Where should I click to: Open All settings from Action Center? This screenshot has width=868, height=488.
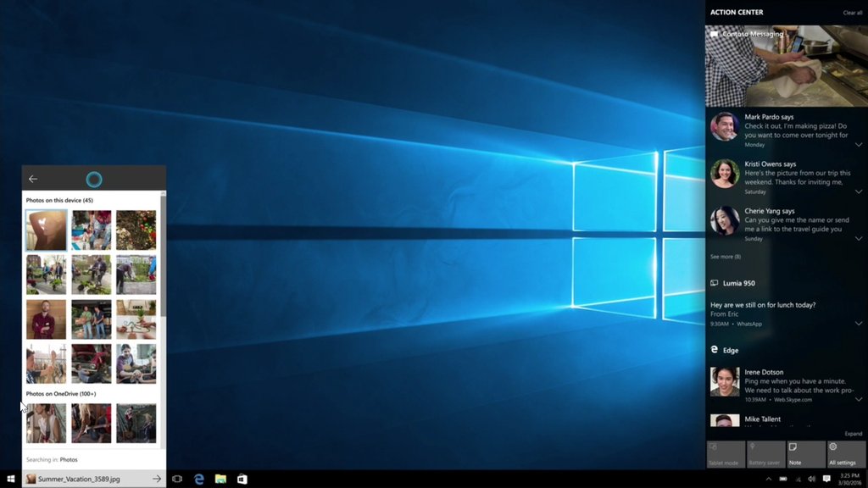point(844,454)
